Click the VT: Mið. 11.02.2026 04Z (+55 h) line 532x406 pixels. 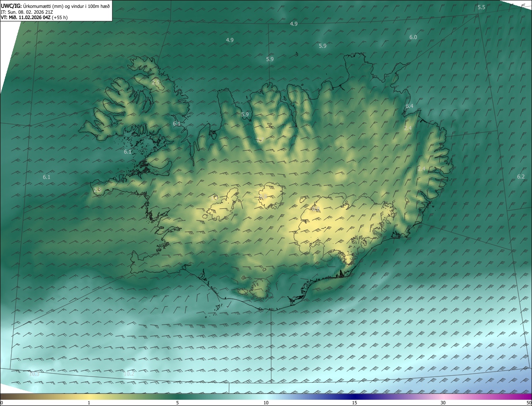[x=34, y=17]
